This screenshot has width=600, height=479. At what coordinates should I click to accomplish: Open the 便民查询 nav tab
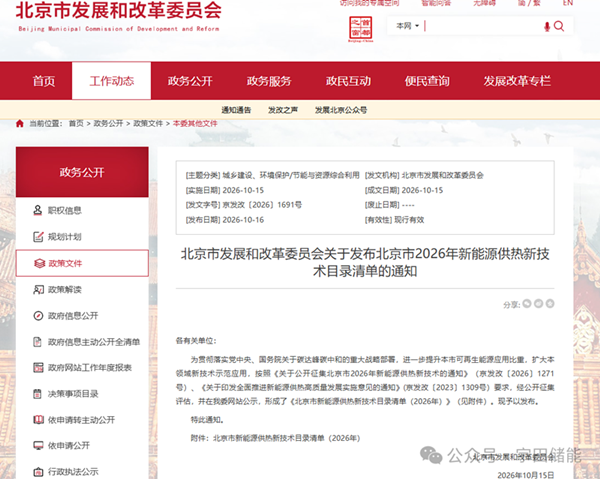click(x=427, y=81)
